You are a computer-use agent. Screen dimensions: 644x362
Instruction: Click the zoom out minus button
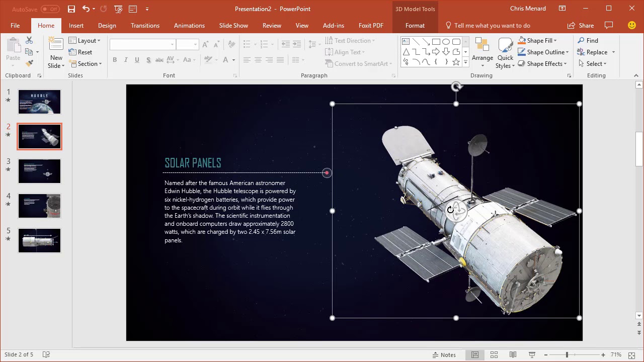pyautogui.click(x=545, y=354)
